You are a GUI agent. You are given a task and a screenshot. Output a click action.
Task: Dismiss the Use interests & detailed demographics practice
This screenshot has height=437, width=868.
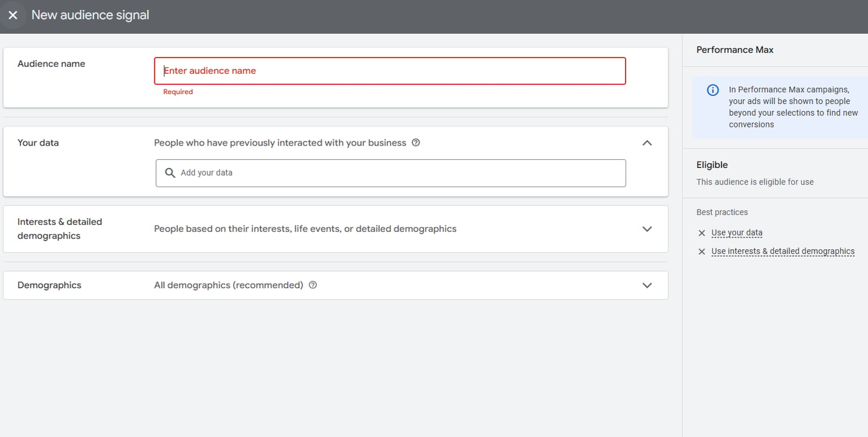[x=701, y=252]
